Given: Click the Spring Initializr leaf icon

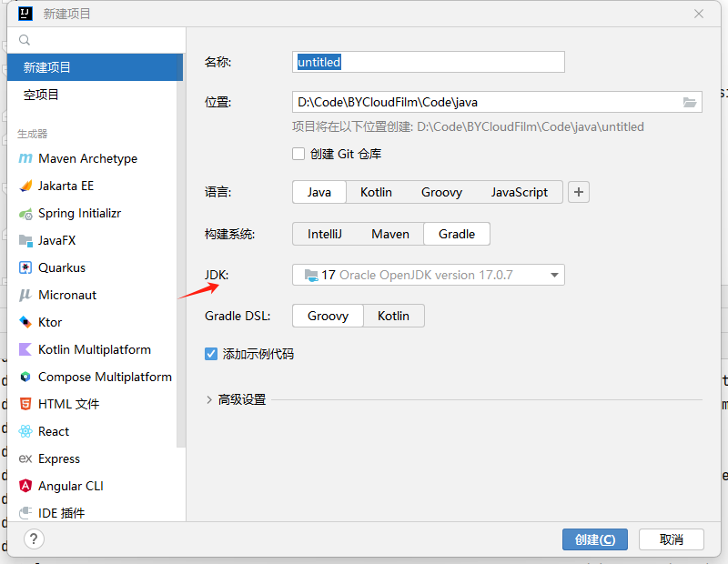Looking at the screenshot, I should 25,214.
